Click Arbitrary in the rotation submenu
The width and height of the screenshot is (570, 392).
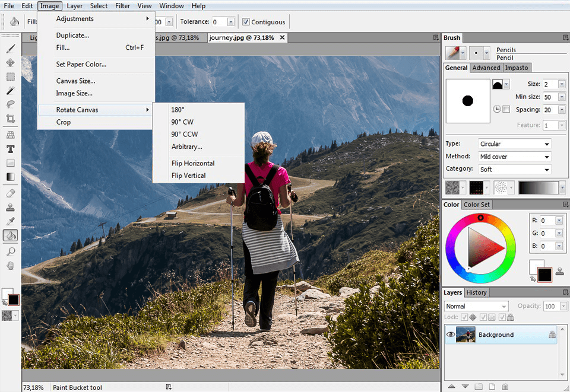point(187,146)
